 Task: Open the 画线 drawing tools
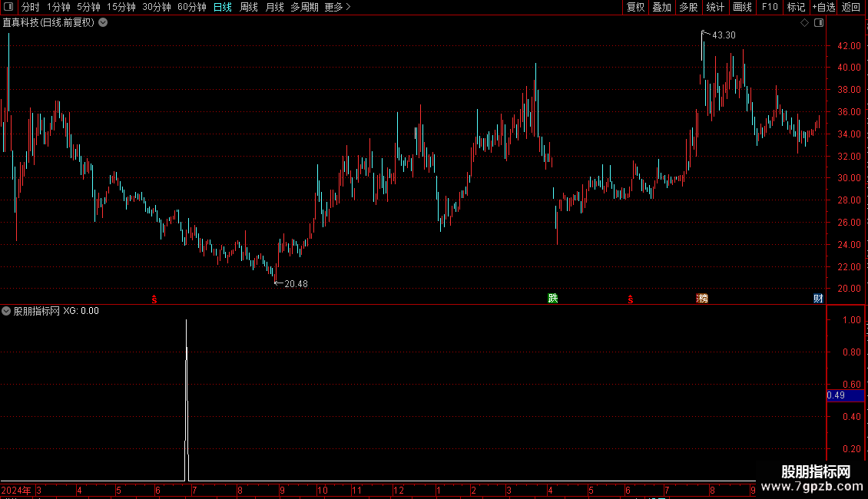tap(742, 7)
